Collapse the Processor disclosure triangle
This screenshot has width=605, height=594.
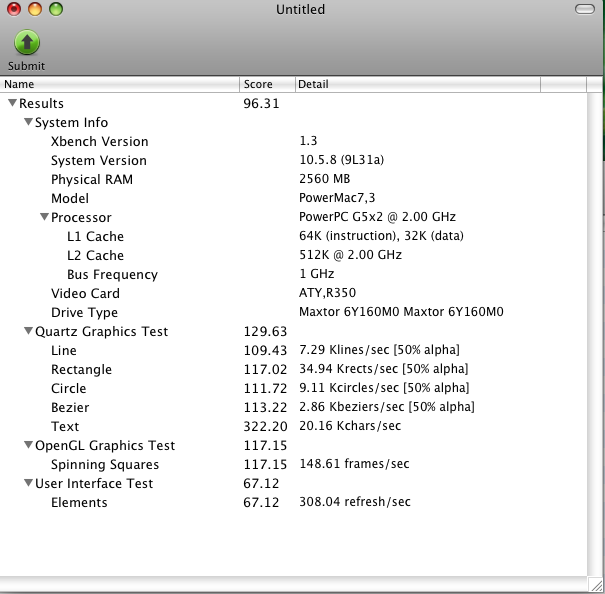pyautogui.click(x=44, y=217)
